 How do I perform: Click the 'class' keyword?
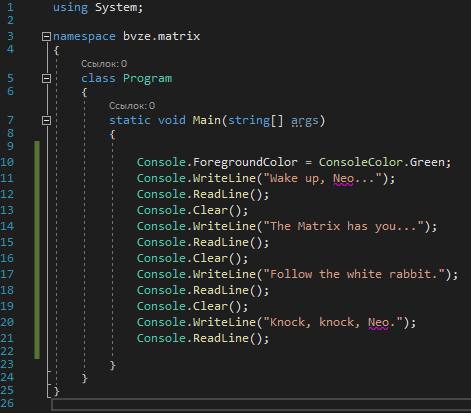click(98, 78)
